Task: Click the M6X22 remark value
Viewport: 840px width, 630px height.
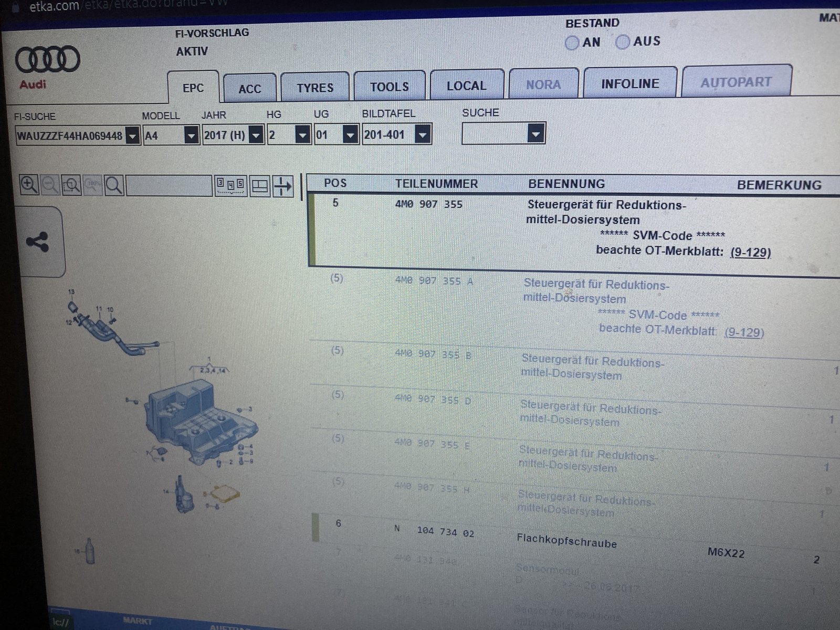Action: 726,552
